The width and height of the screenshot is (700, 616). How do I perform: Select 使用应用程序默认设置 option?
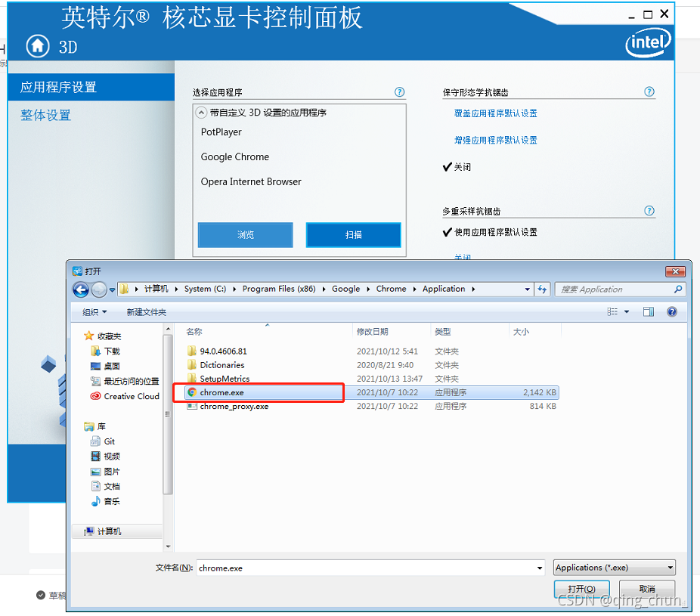pos(490,232)
